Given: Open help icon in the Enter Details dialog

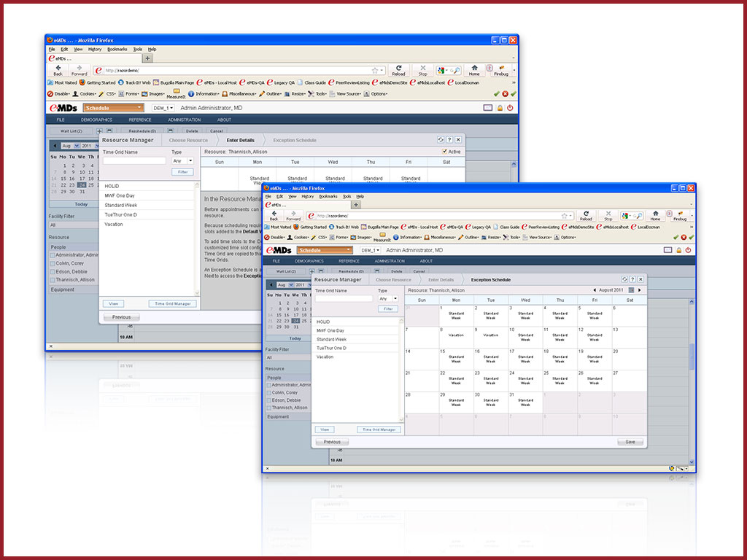Looking at the screenshot, I should 449,139.
